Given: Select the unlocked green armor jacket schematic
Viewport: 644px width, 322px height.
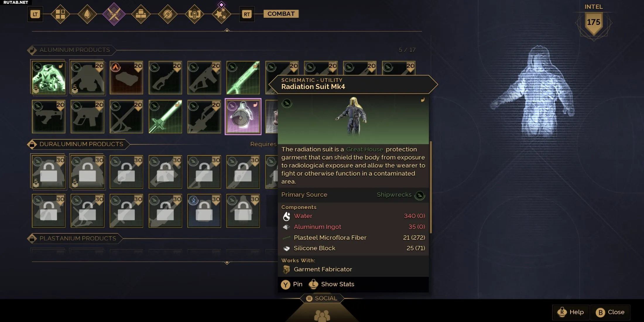Looking at the screenshot, I should click(x=49, y=77).
